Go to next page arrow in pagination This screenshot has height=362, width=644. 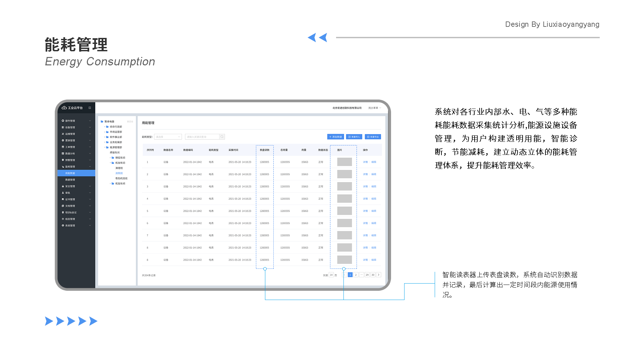(379, 275)
